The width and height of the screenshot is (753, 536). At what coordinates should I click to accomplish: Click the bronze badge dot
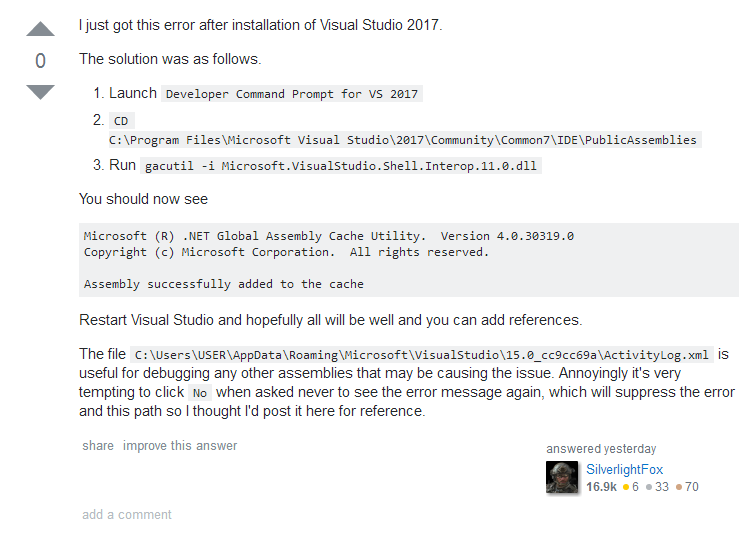678,487
